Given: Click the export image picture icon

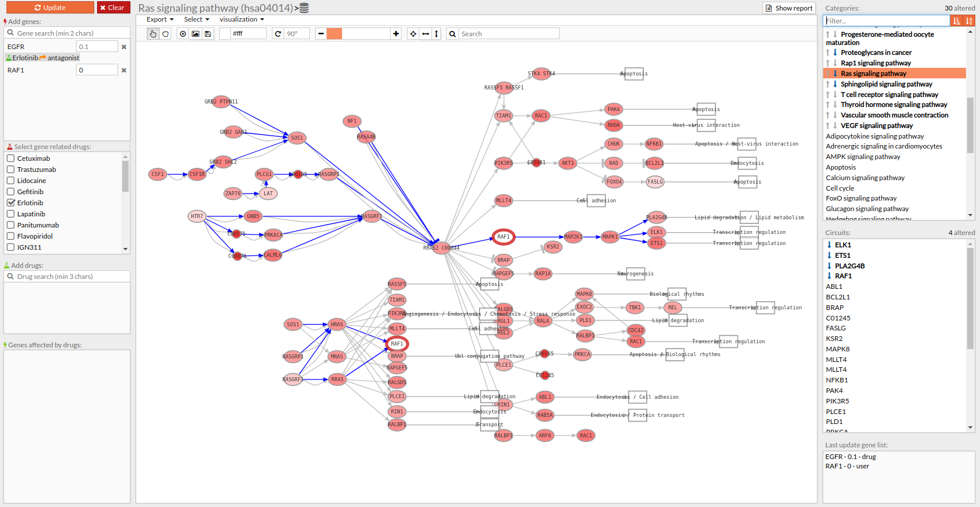Looking at the screenshot, I should pos(195,34).
